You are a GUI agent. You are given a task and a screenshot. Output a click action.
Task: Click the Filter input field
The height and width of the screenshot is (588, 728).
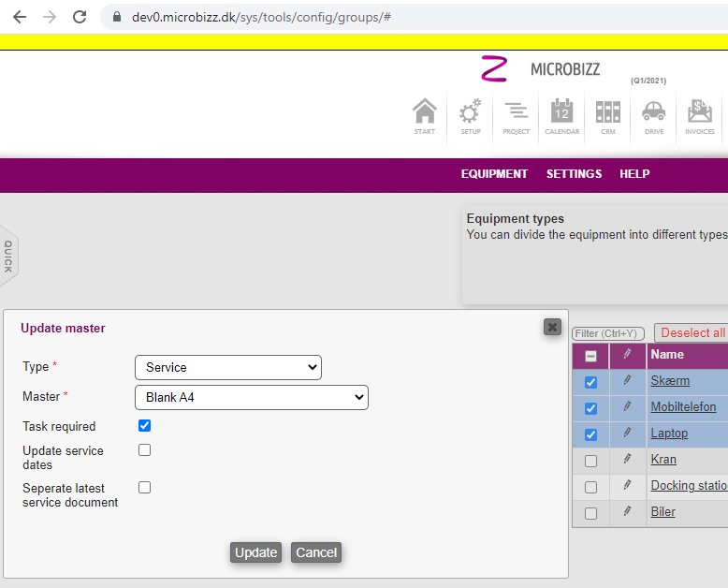click(608, 333)
